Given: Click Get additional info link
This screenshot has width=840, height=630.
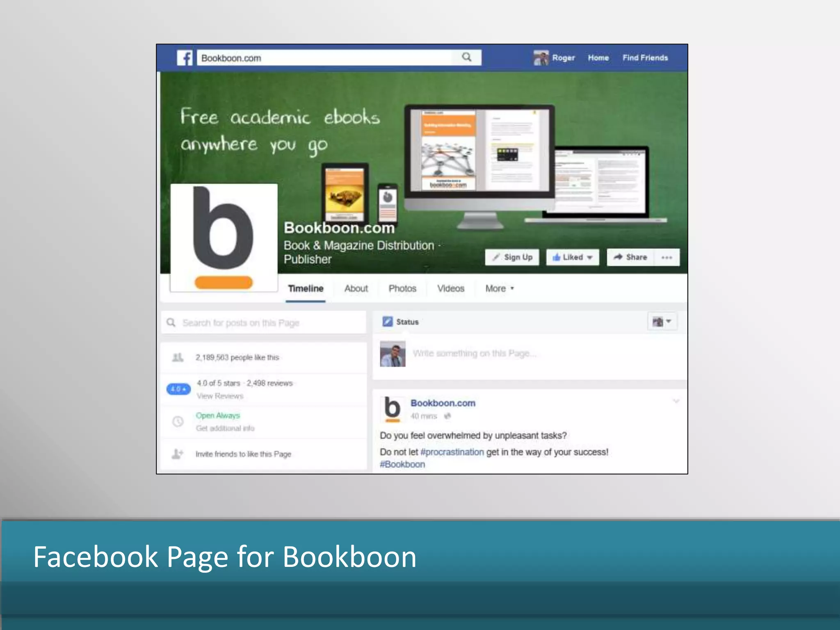Looking at the screenshot, I should (x=225, y=428).
